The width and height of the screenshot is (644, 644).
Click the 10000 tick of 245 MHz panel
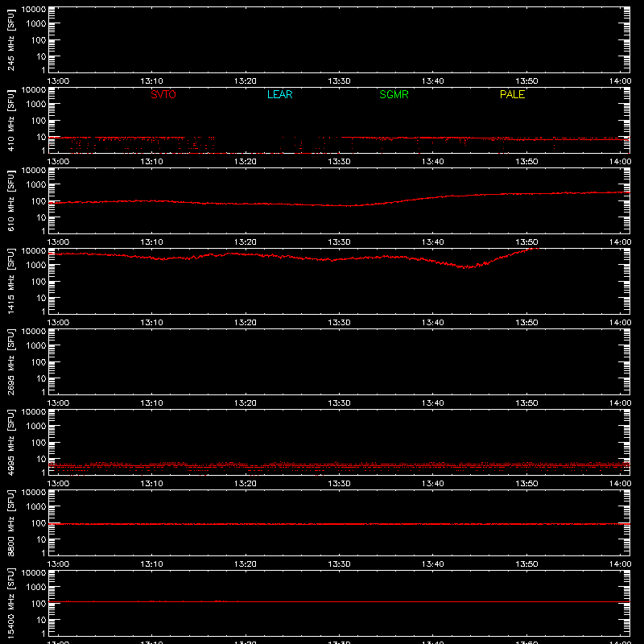pyautogui.click(x=34, y=10)
